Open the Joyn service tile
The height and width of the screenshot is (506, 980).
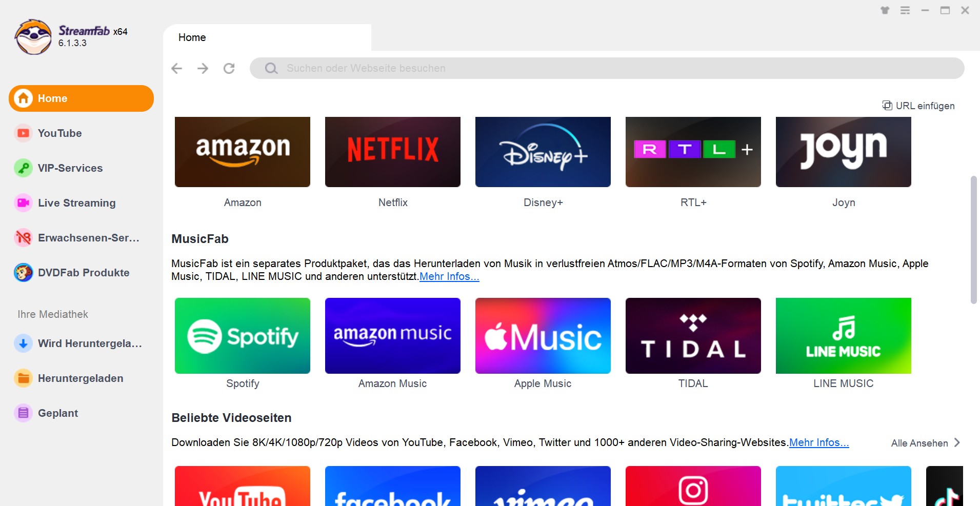[844, 152]
